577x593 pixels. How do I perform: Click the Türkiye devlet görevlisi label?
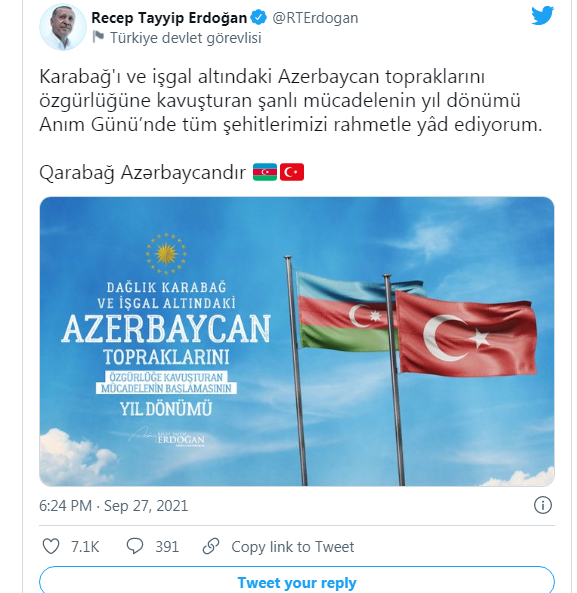[186, 38]
